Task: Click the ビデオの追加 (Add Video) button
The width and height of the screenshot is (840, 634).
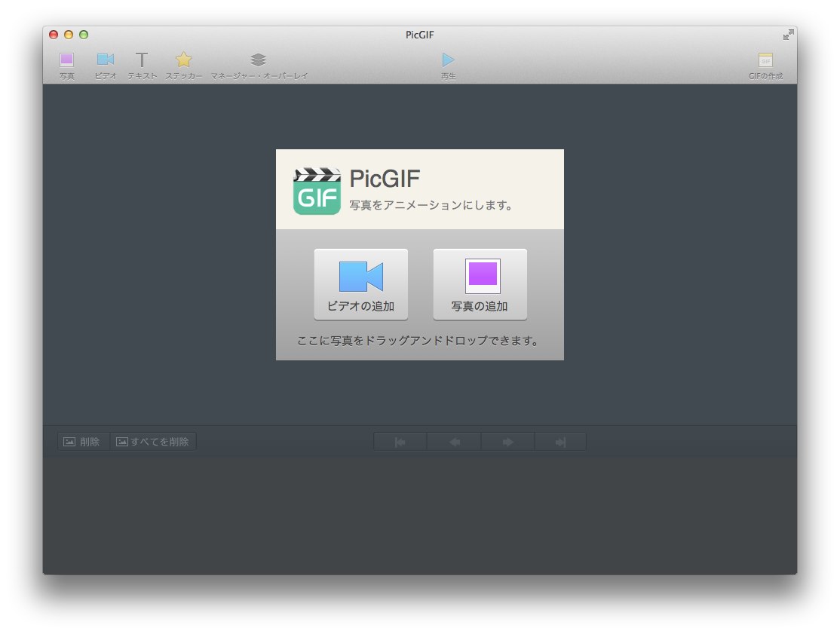Action: pyautogui.click(x=361, y=284)
